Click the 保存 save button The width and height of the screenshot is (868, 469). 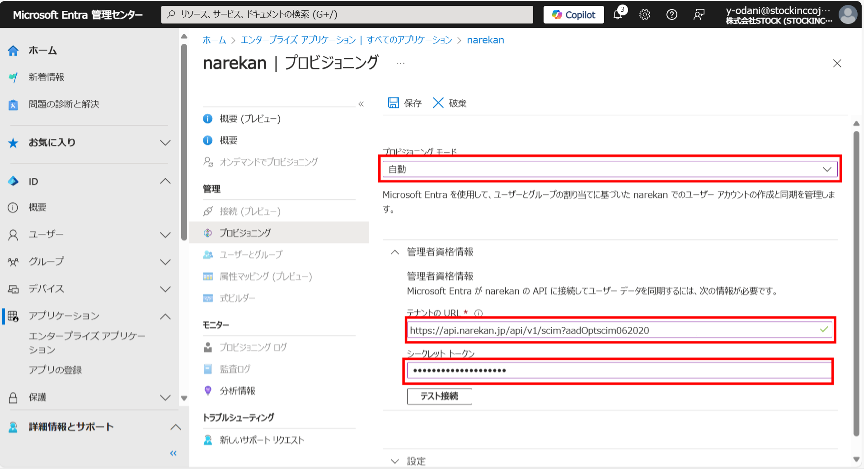click(405, 103)
